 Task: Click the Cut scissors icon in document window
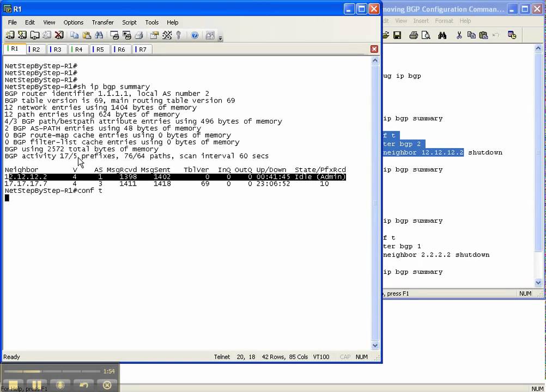coord(459,35)
